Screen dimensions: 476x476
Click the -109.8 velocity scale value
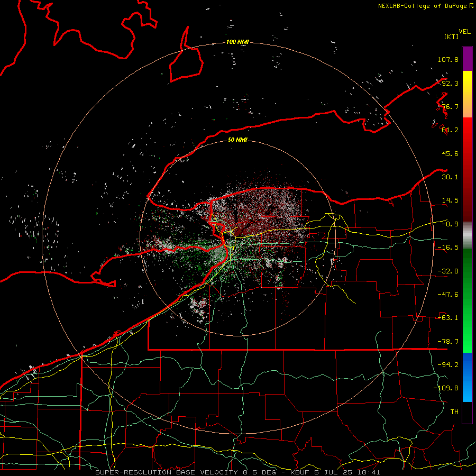pyautogui.click(x=446, y=388)
